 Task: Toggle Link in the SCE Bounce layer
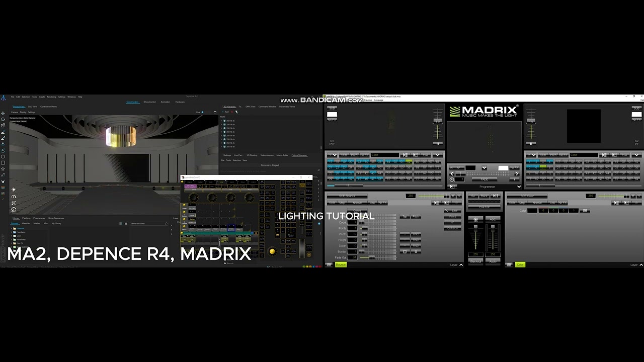[x=372, y=203]
